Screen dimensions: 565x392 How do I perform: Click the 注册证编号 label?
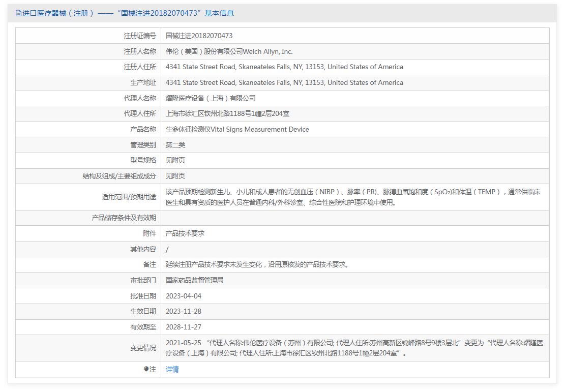(x=140, y=36)
